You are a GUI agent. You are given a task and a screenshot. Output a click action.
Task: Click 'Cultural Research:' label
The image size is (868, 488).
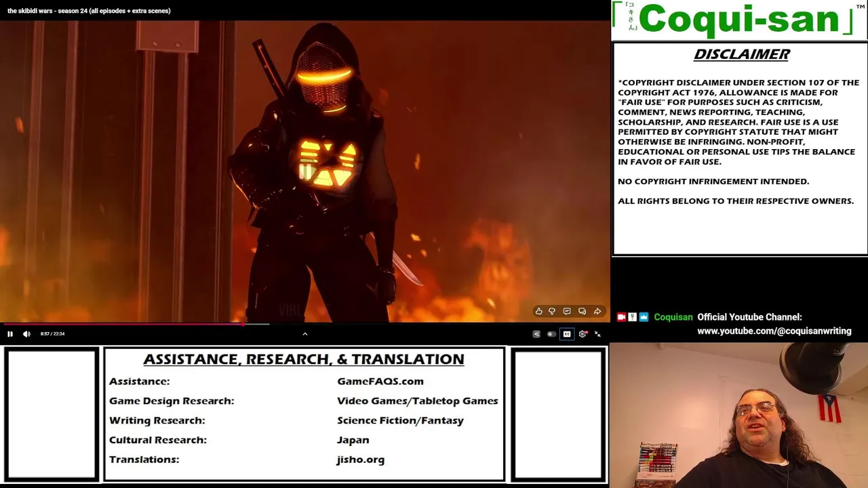(x=158, y=440)
